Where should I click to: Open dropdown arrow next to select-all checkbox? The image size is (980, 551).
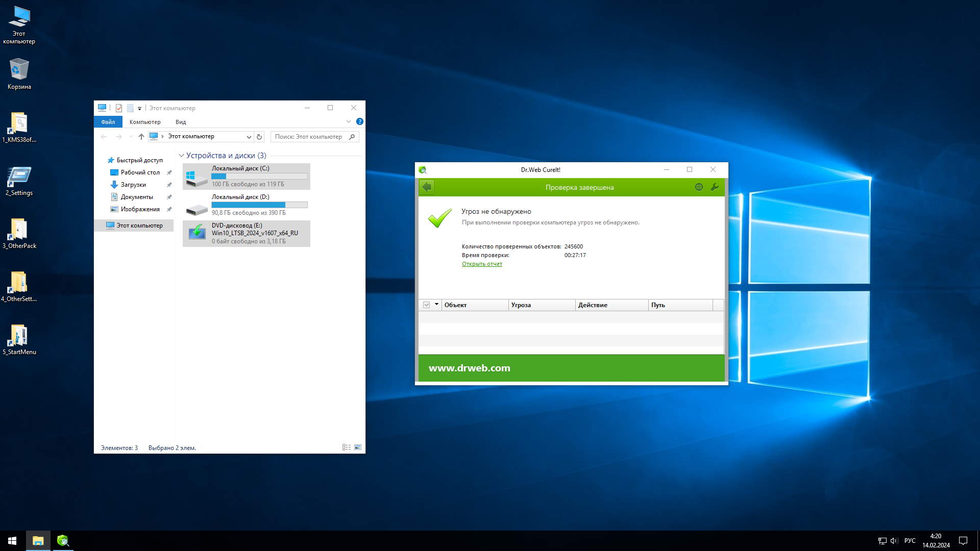pos(436,305)
